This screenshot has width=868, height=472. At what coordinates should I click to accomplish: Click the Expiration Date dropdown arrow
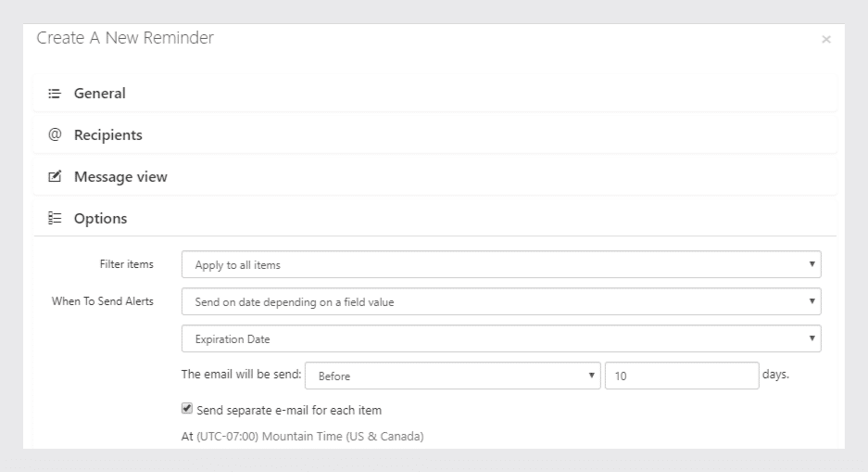811,338
